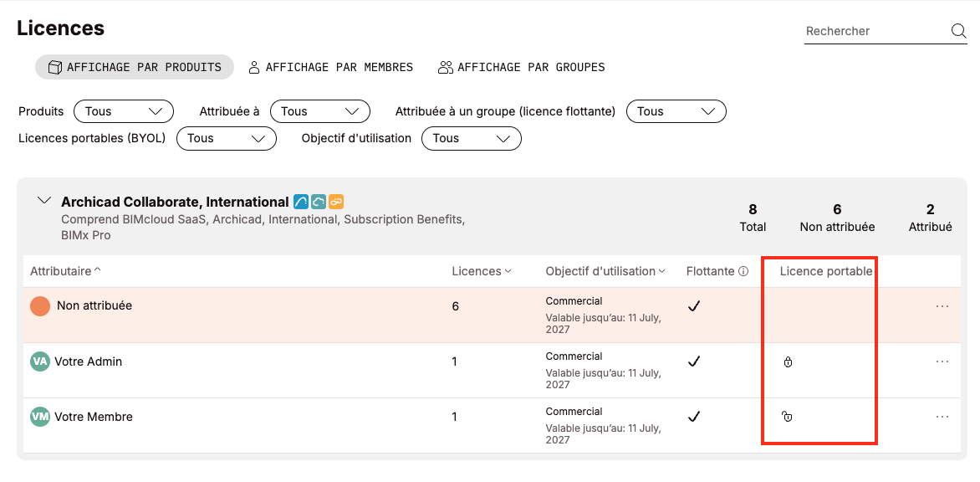Click the BIMcloud cloud product icon
The height and width of the screenshot is (482, 980).
[x=319, y=202]
